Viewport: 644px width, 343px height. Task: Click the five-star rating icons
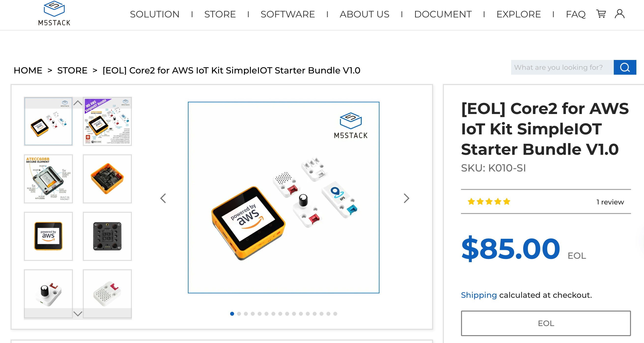click(x=489, y=201)
